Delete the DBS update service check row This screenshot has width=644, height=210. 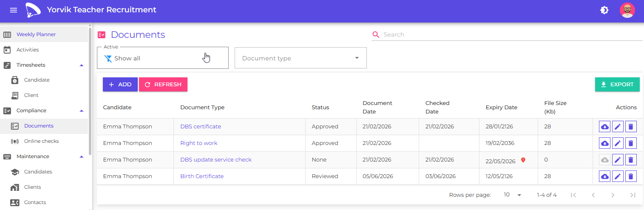[x=631, y=160]
